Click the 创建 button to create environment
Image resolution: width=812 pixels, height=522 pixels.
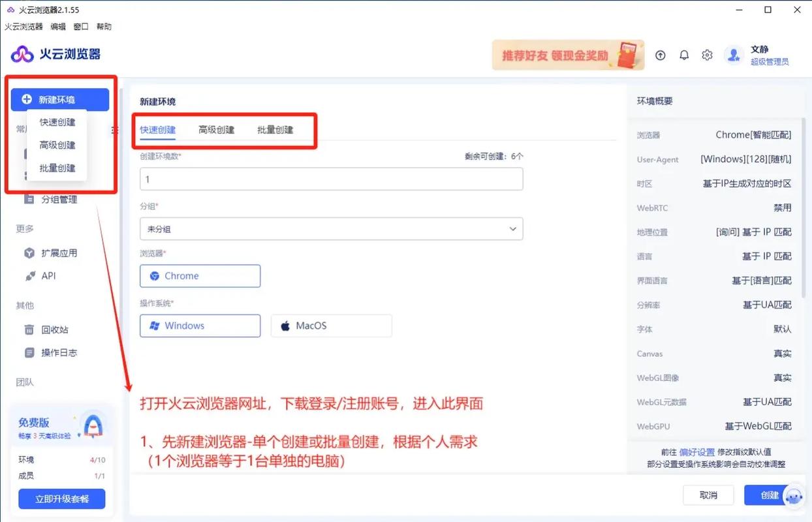[x=769, y=495]
